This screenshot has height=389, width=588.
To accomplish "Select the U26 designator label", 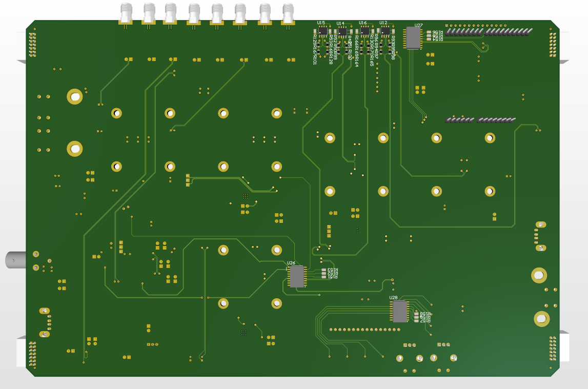I will pyautogui.click(x=291, y=263).
